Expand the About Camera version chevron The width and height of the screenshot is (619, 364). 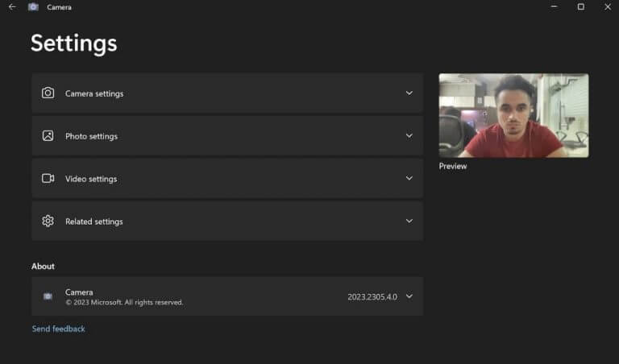tap(409, 296)
